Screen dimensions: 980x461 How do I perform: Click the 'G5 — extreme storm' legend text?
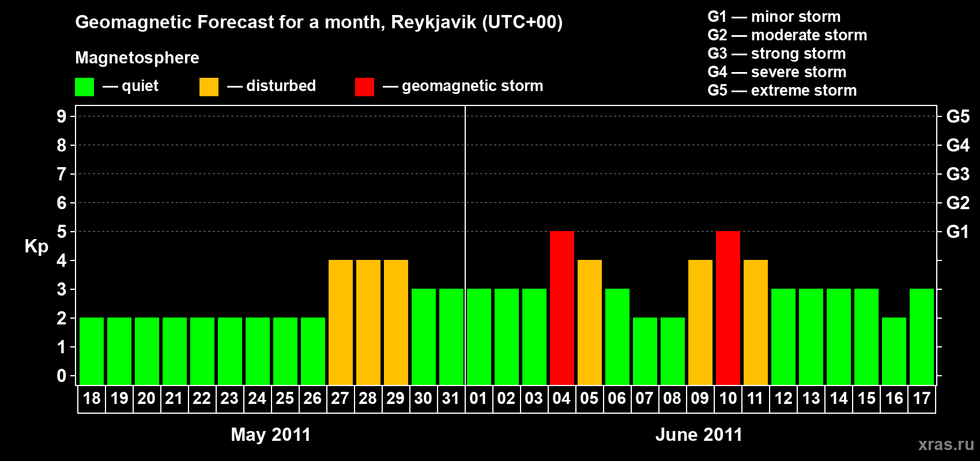782,90
